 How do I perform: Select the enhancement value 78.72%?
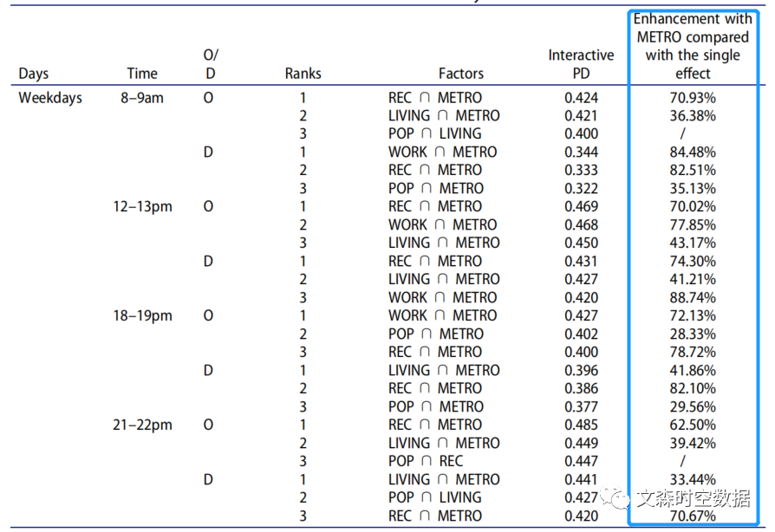693,352
